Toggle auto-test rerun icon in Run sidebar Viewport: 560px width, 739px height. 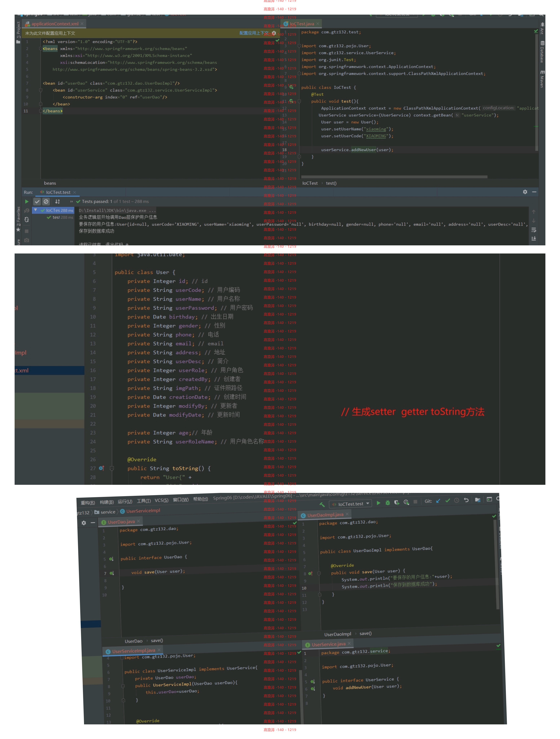pos(27,220)
